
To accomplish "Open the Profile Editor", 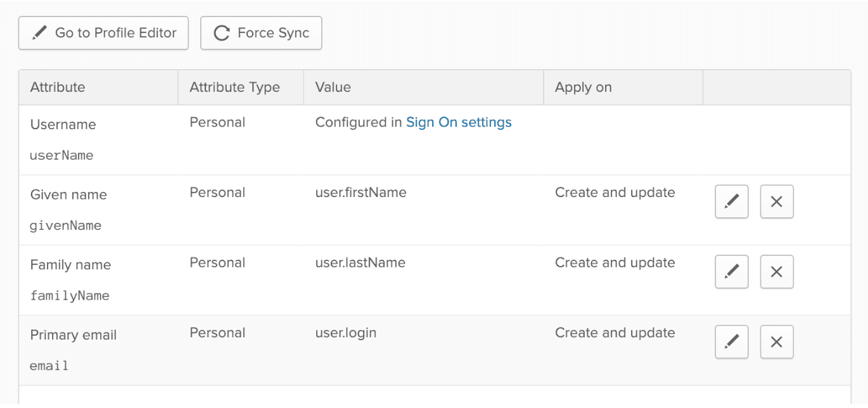I will click(103, 32).
